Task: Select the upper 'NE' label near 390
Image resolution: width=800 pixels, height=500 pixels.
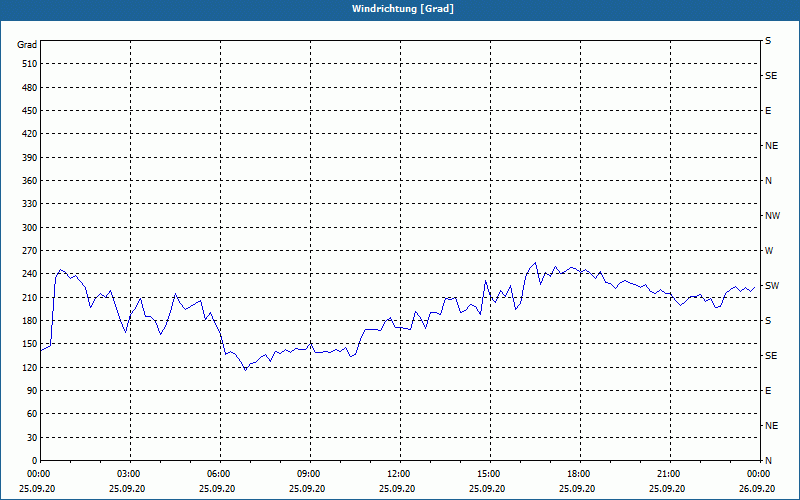Action: click(772, 146)
